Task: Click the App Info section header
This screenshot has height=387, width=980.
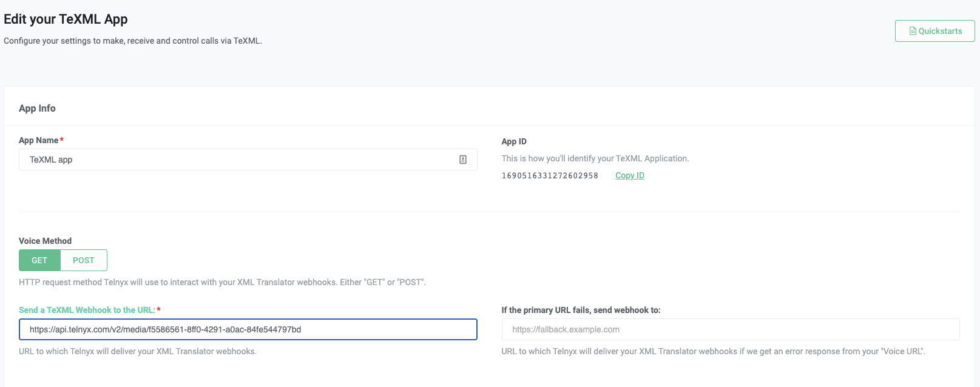Action: click(37, 108)
